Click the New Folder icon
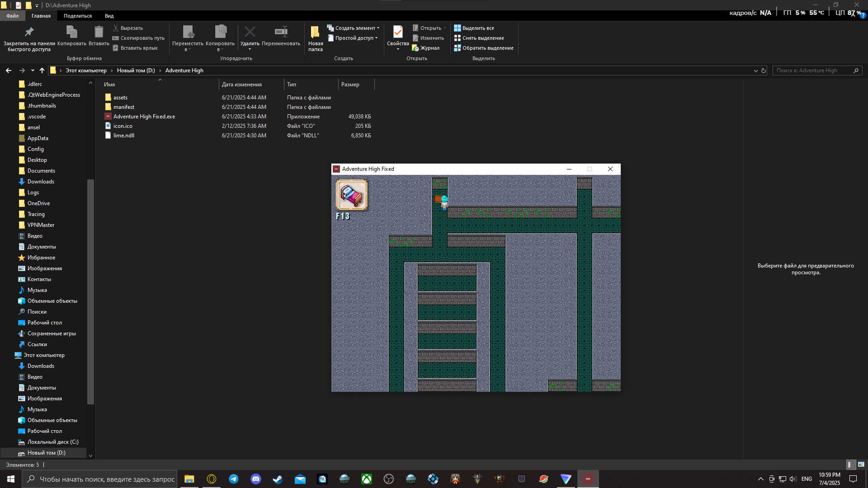868x488 pixels. (315, 33)
